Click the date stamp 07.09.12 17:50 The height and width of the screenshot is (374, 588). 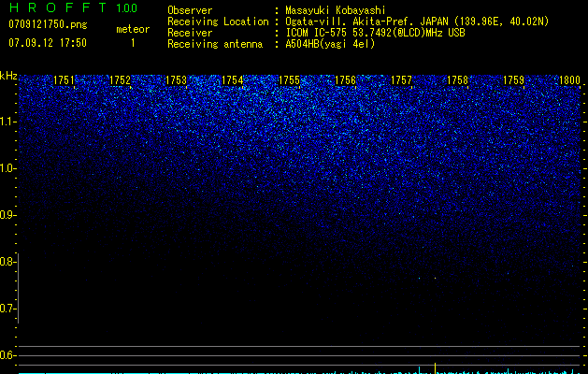[48, 43]
